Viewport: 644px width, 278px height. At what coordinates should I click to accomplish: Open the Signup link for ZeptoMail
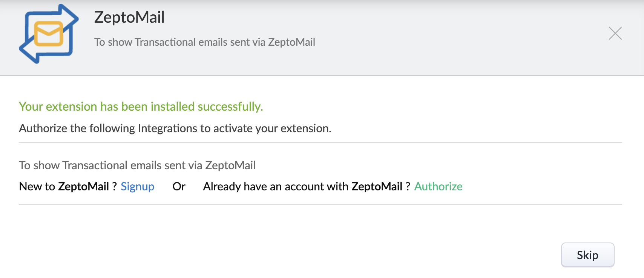(137, 187)
